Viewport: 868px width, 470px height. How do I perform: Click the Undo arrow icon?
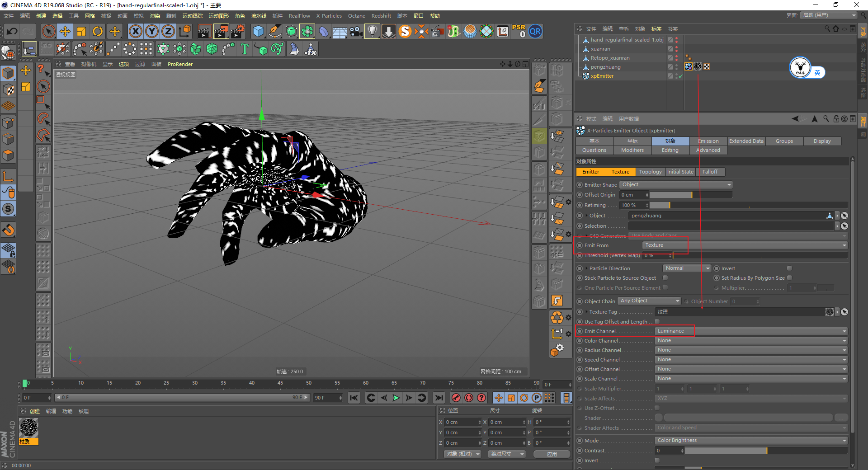point(12,31)
